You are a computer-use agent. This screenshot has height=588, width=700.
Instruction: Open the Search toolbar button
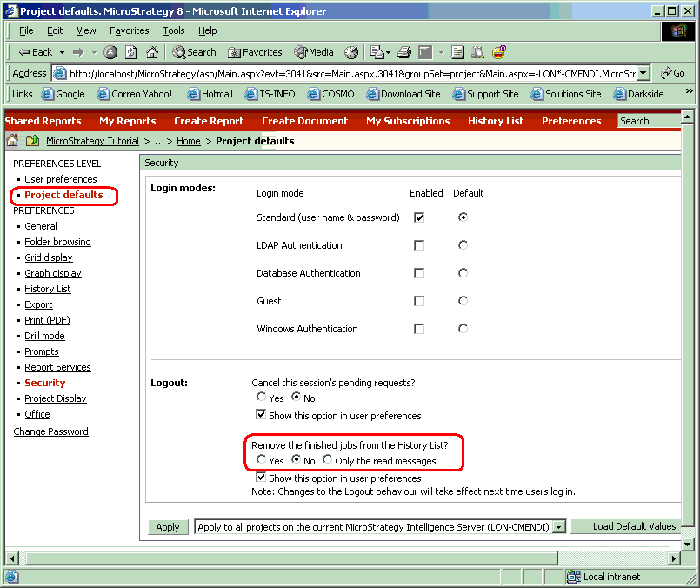coord(194,52)
